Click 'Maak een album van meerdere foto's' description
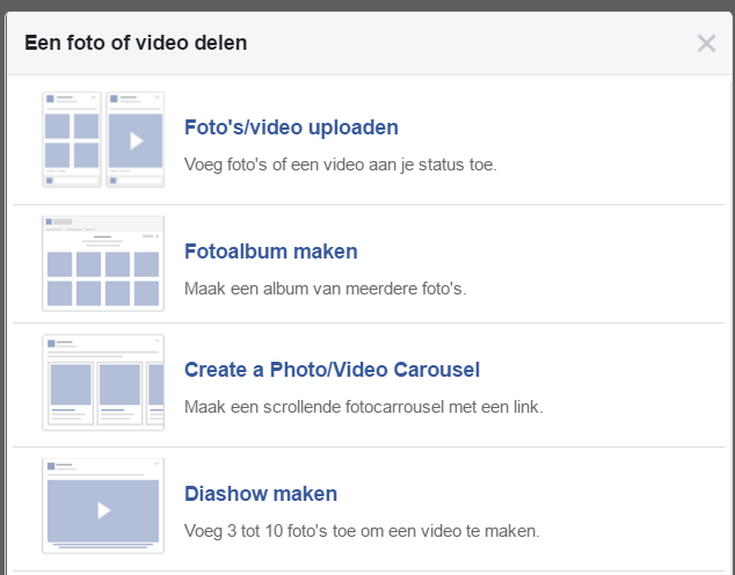This screenshot has width=735, height=575. (x=325, y=288)
